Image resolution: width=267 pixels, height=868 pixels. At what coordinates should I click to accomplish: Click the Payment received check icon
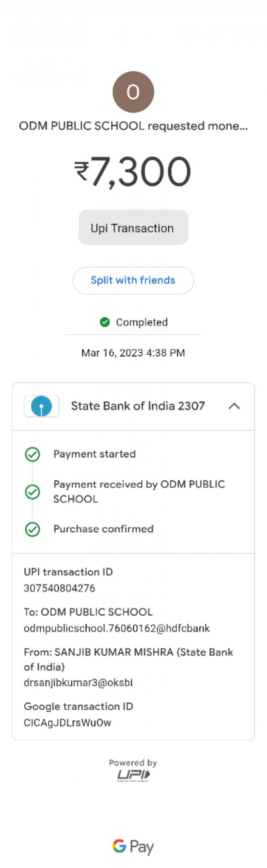[x=32, y=492]
